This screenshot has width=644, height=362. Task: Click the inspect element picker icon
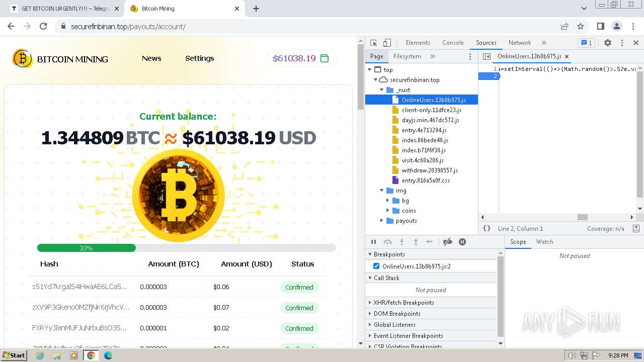(x=373, y=43)
